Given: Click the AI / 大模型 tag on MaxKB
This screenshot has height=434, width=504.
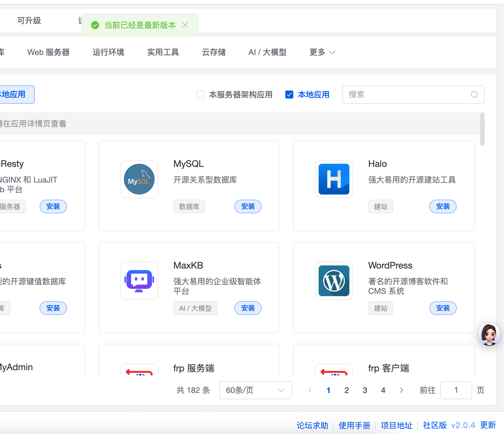Looking at the screenshot, I should (x=195, y=308).
